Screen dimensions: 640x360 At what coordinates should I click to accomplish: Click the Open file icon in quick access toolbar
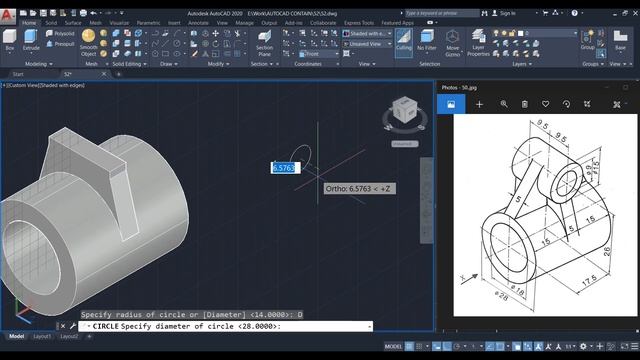33,13
